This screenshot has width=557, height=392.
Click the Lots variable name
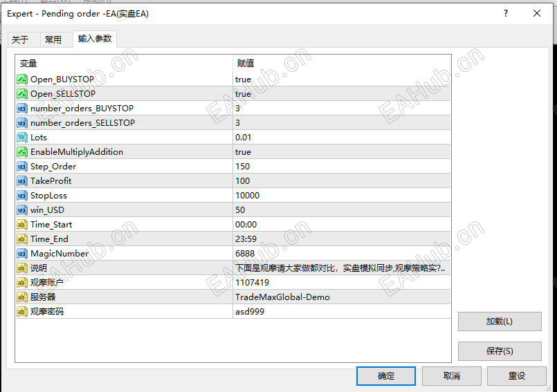click(39, 138)
